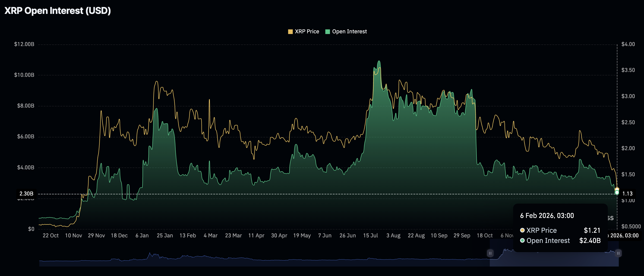Screen dimensions: 644x276
Task: Click the green Open Interest data point marker
Action: point(617,192)
